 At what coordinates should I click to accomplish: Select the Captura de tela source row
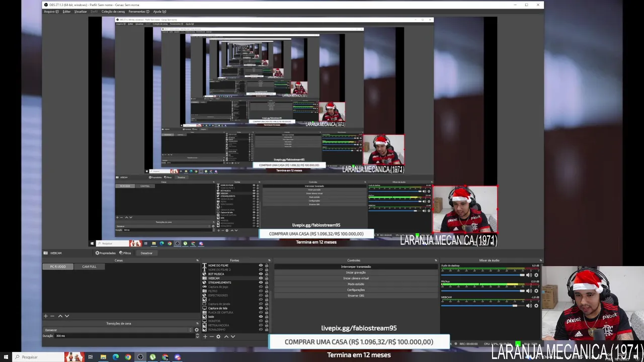235,308
